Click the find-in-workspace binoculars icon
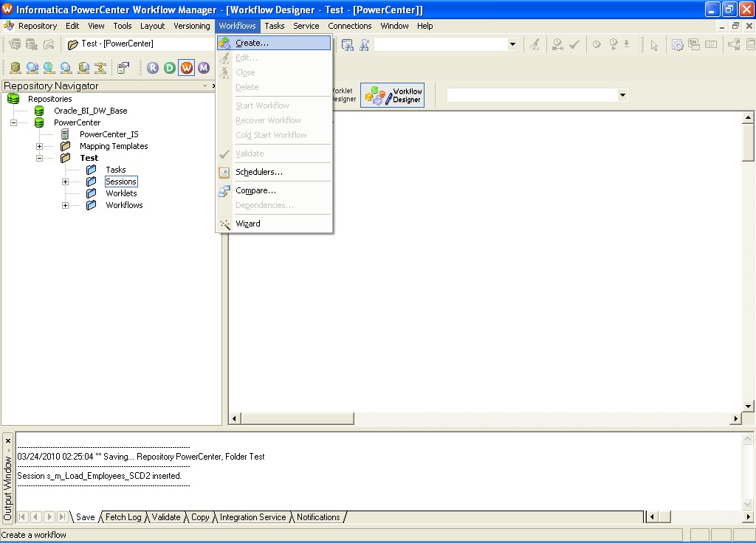Viewport: 756px width, 543px height. click(x=347, y=45)
